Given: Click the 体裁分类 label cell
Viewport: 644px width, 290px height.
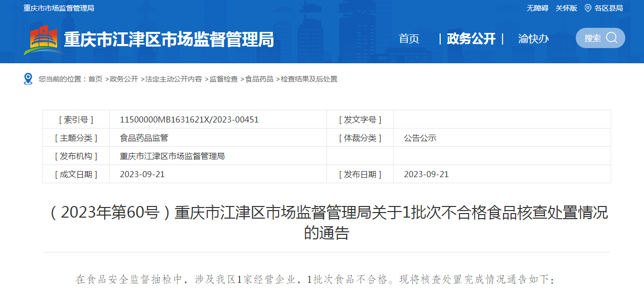Looking at the screenshot, I should 360,138.
